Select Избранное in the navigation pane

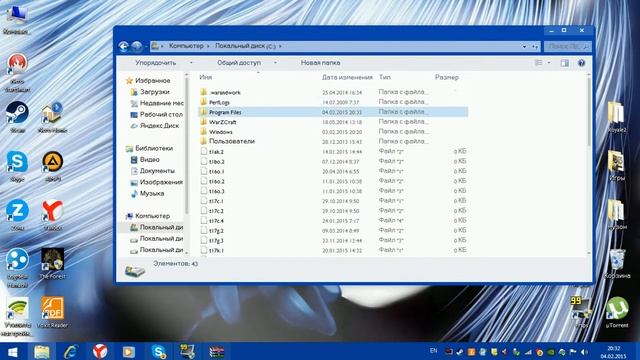(x=152, y=81)
